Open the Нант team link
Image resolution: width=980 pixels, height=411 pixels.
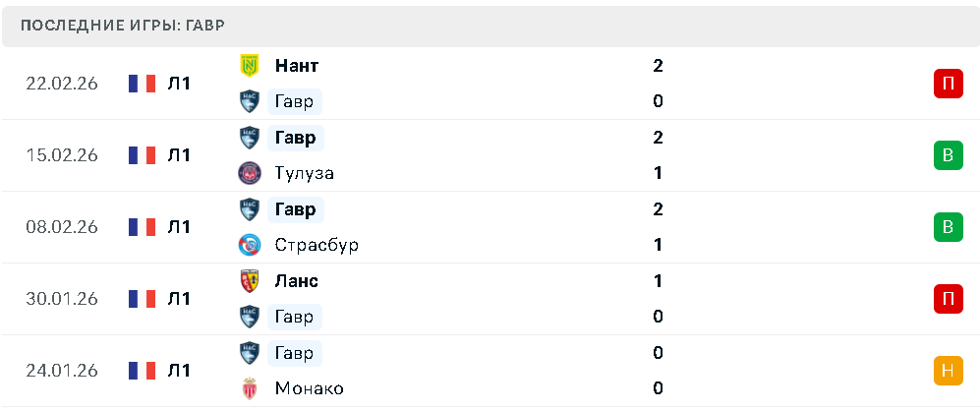coord(297,66)
